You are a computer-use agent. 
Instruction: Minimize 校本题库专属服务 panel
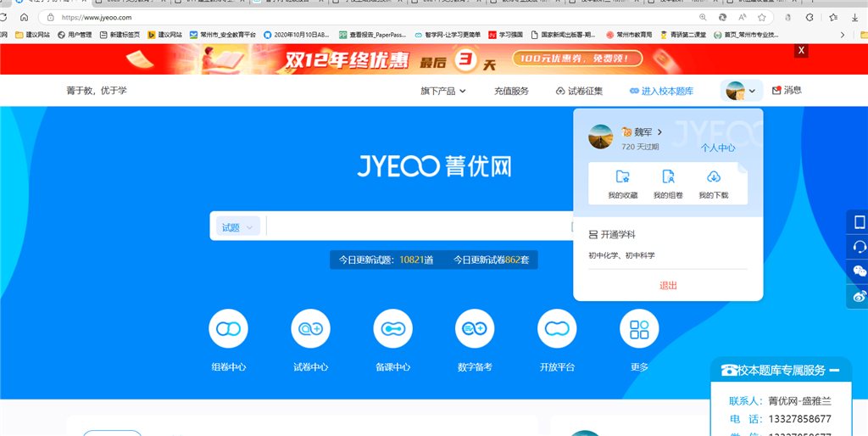coord(835,370)
